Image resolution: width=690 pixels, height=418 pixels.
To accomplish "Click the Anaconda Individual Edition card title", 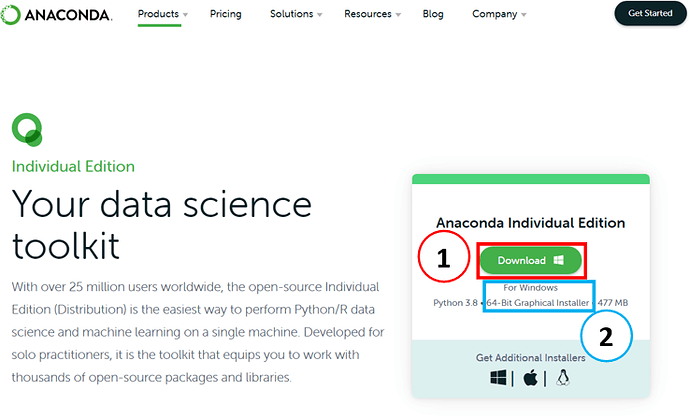I will (530, 223).
